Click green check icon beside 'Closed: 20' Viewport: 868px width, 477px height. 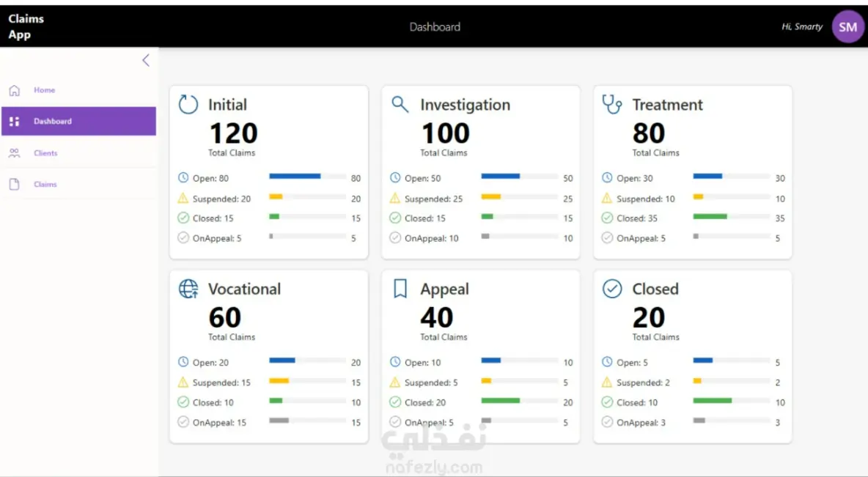point(394,402)
